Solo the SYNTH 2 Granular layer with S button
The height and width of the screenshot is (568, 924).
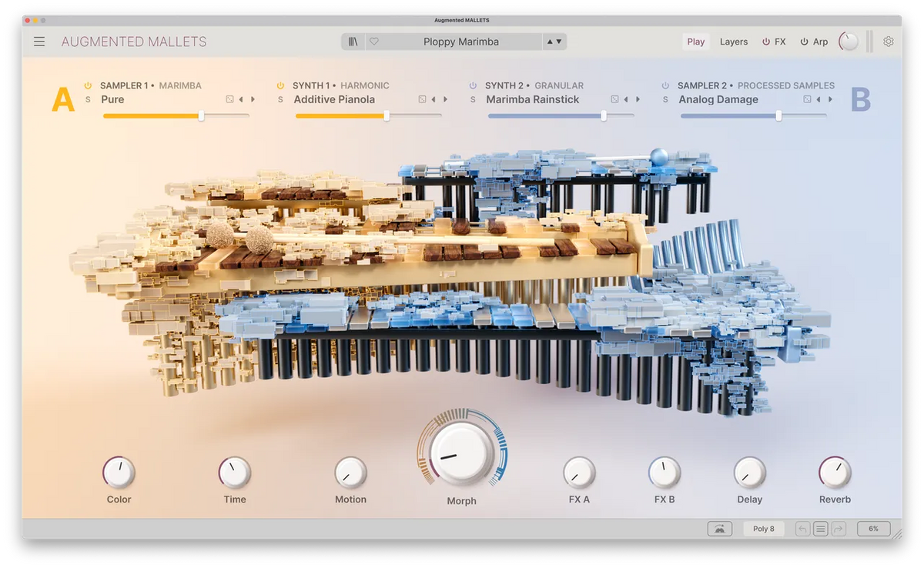(x=471, y=99)
